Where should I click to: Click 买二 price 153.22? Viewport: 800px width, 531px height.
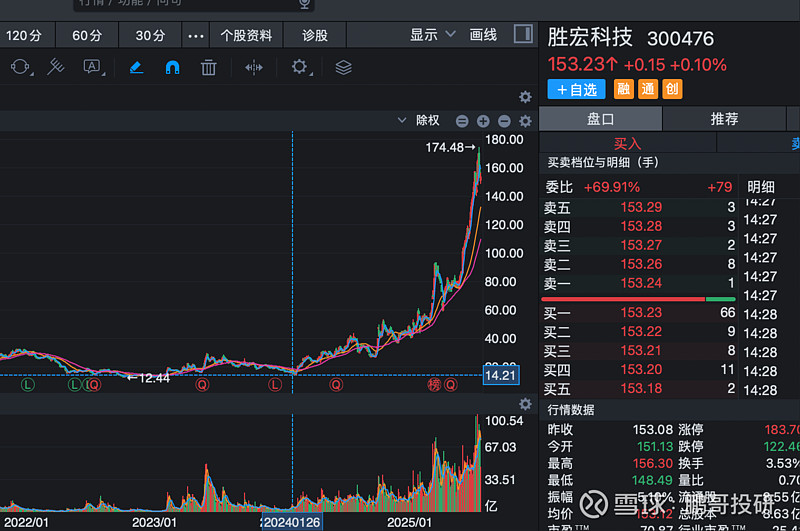[x=641, y=331]
